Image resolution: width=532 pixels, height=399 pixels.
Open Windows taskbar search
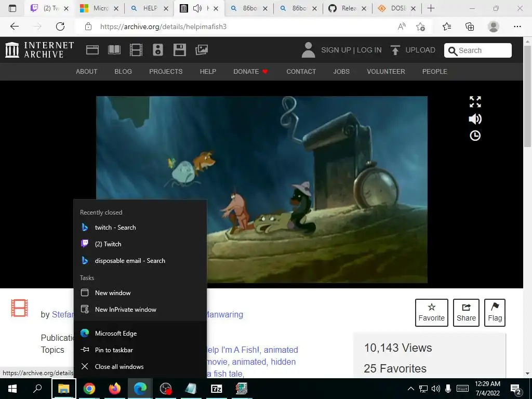tap(37, 389)
